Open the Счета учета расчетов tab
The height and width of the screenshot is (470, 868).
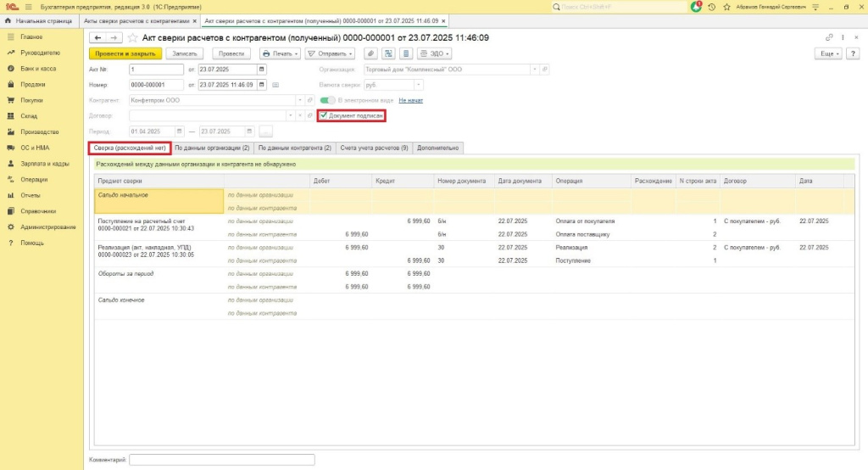click(x=374, y=148)
